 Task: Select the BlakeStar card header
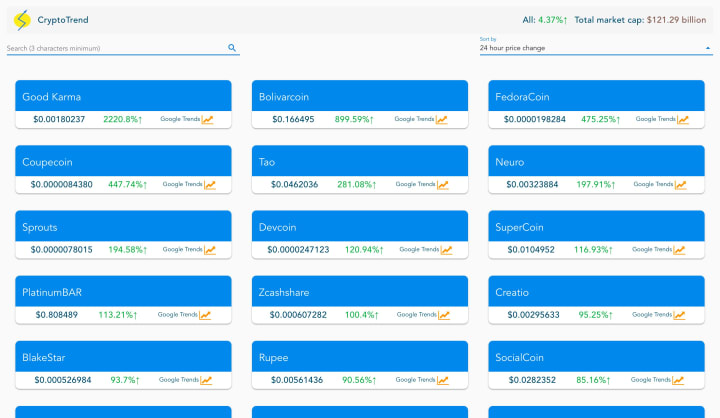(x=123, y=357)
